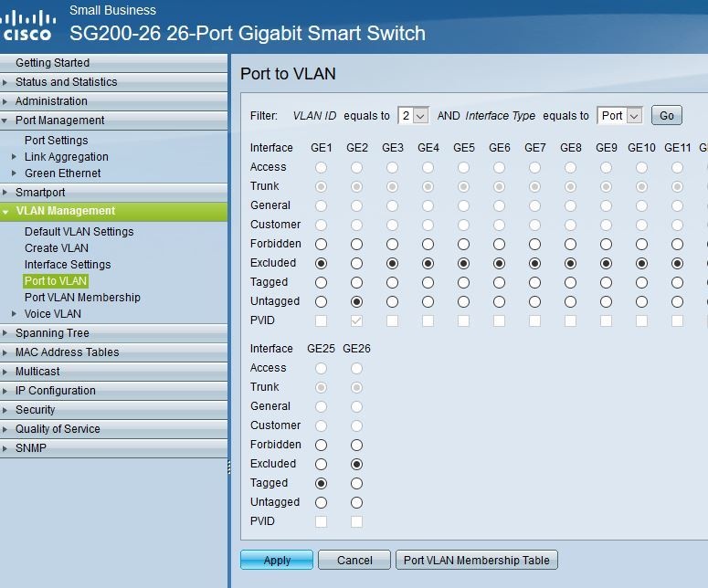Expand Voice VLAN submenu
The image size is (708, 588).
pyautogui.click(x=14, y=313)
